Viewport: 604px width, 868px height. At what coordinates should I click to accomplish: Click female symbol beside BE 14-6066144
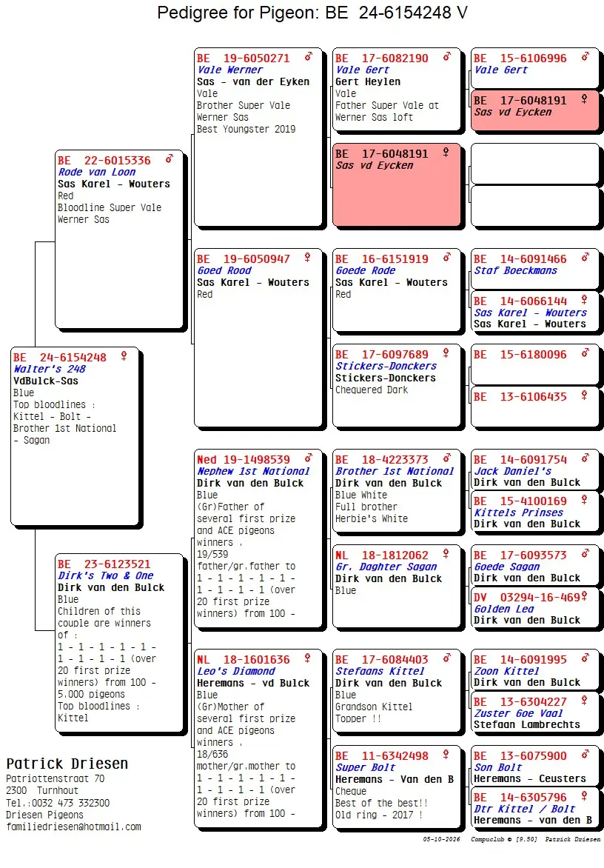tap(584, 300)
